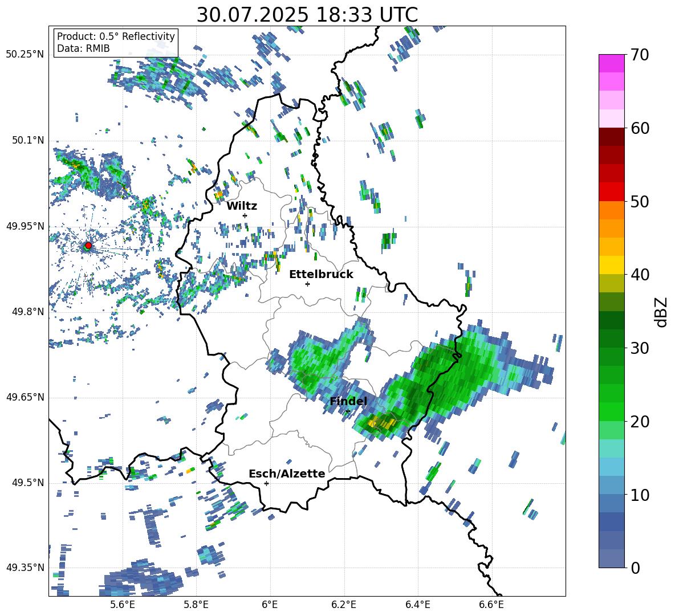Click the 6.2°E longitude label
Screen dimensions: 675x616
coord(344,605)
